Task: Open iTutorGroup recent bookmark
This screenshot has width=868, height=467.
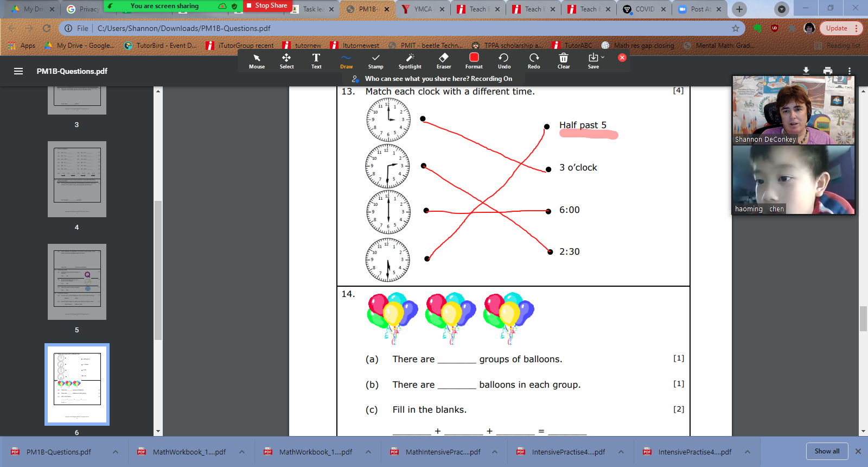Action: [240, 46]
